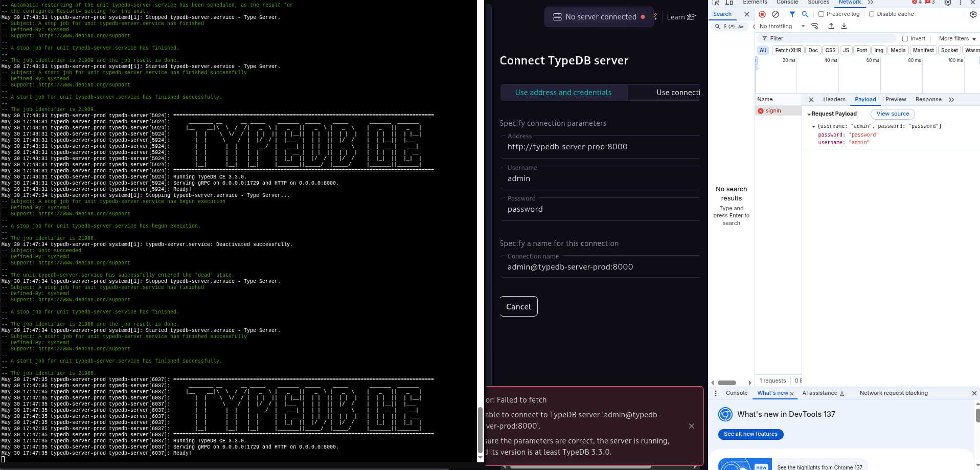Viewport: 980px width, 470px height.
Task: Click the server connection status icon
Action: [x=557, y=17]
